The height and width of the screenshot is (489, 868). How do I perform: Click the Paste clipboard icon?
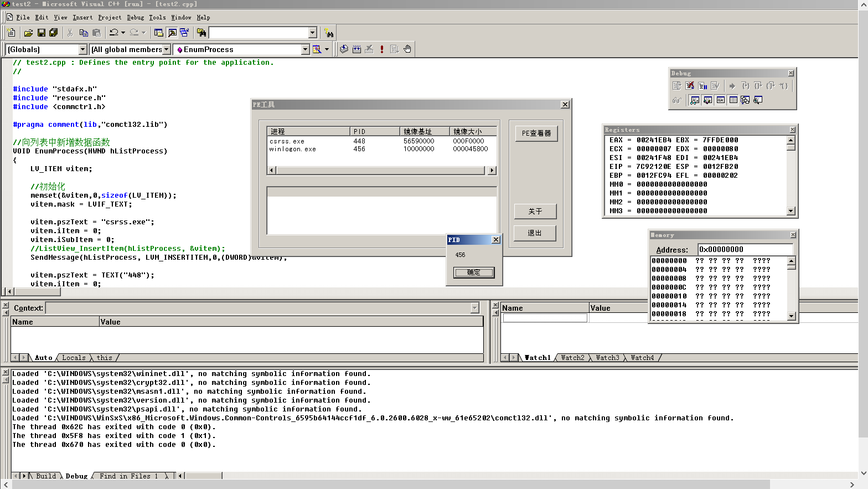pos(96,33)
